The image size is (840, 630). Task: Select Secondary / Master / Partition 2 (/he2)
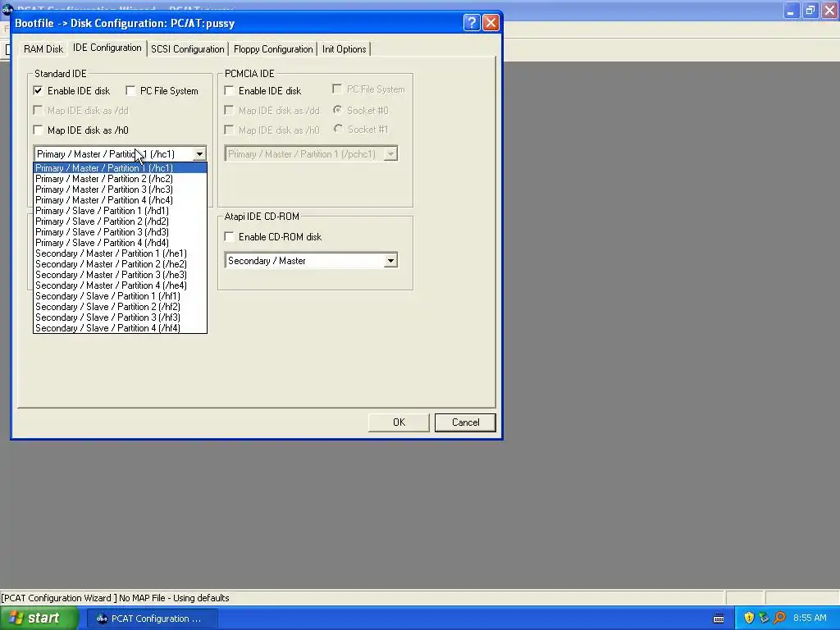coord(120,264)
